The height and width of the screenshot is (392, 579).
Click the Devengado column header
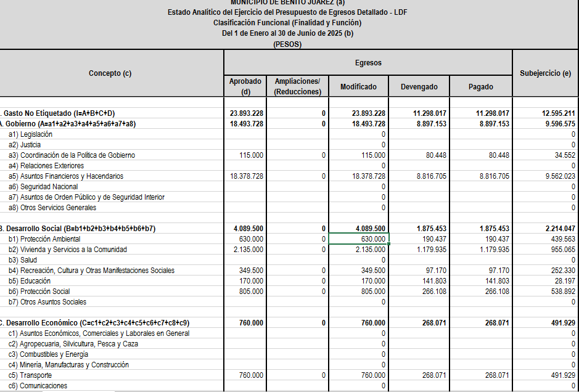tap(418, 86)
